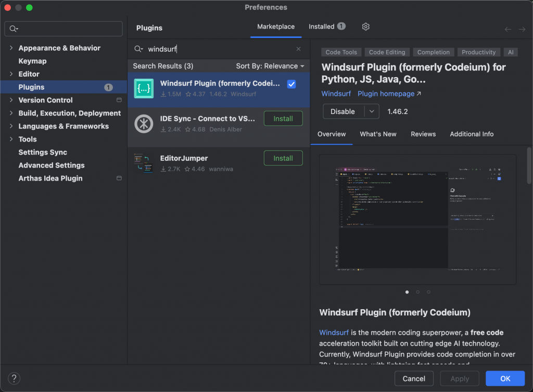Toggle the Windsurf Plugin enabled checkbox
This screenshot has height=392, width=533.
(291, 84)
